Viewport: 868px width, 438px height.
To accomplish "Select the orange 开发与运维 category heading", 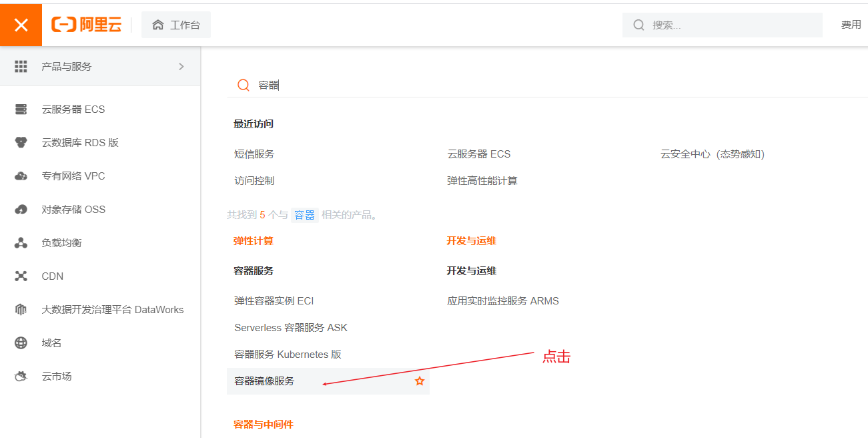I will coord(472,240).
